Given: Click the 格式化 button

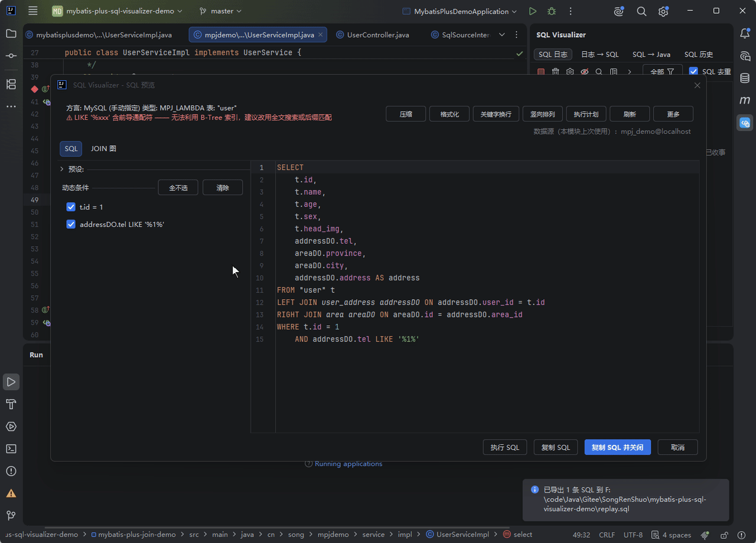Looking at the screenshot, I should click(449, 114).
